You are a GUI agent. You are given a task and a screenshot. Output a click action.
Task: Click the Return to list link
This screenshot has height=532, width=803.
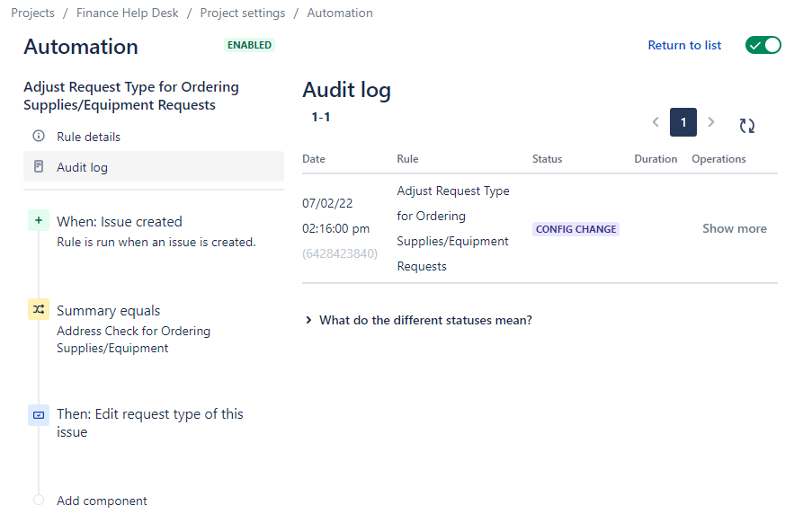684,45
